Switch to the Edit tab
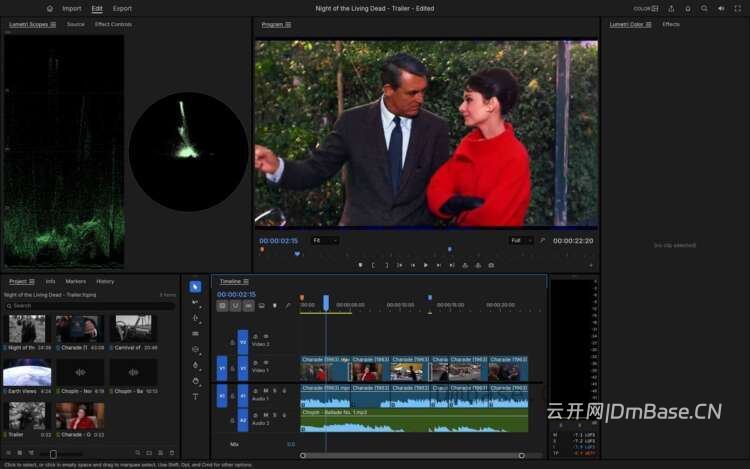The width and height of the screenshot is (750, 469). tap(97, 9)
